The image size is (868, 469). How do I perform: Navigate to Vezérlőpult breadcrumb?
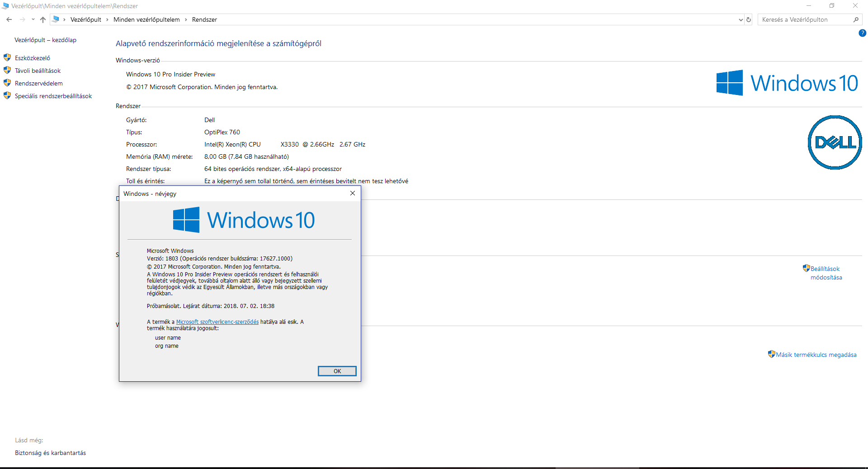click(x=86, y=19)
